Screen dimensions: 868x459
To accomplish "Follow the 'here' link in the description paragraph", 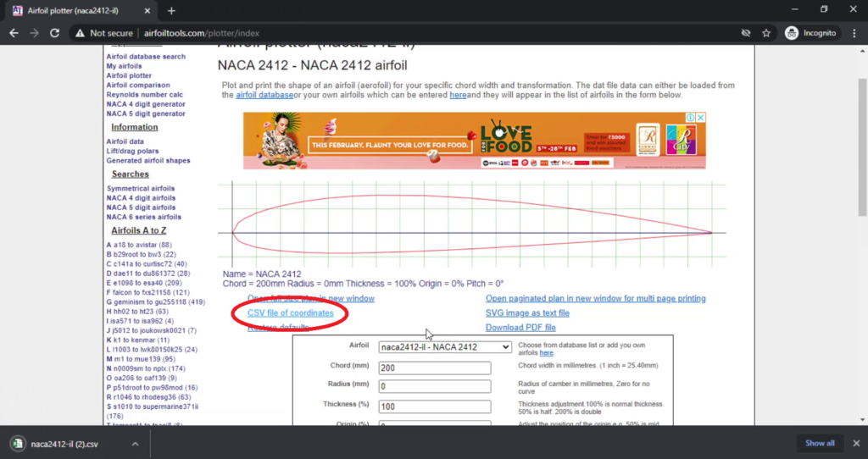I will click(x=458, y=95).
